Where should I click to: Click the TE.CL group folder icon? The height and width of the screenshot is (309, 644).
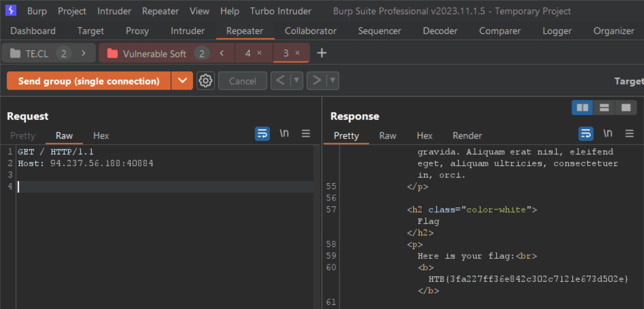click(15, 54)
